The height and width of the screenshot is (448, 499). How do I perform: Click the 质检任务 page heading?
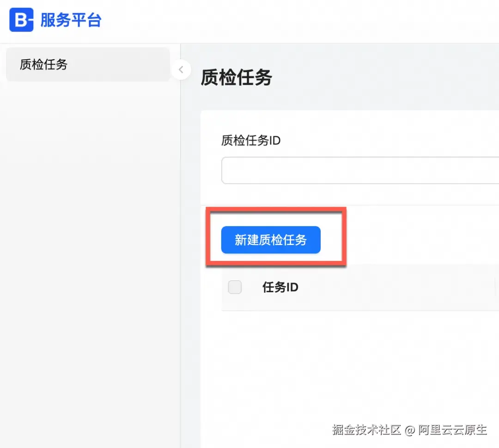point(236,77)
